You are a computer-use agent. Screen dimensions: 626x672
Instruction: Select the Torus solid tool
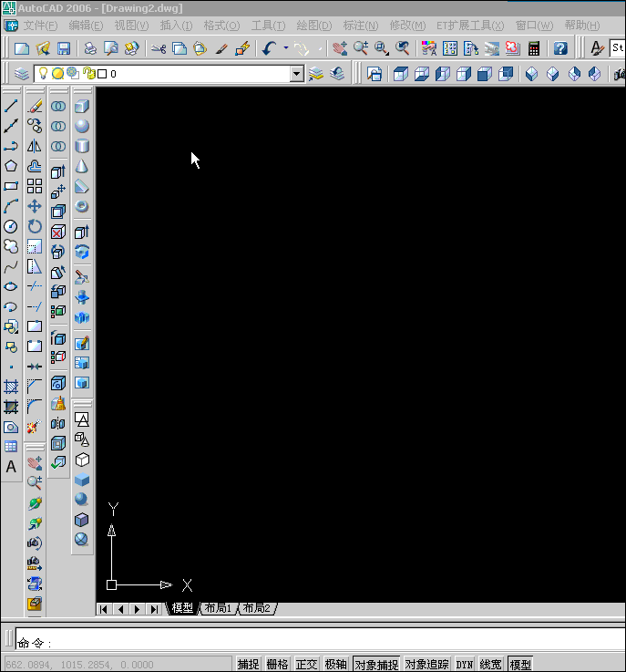82,207
